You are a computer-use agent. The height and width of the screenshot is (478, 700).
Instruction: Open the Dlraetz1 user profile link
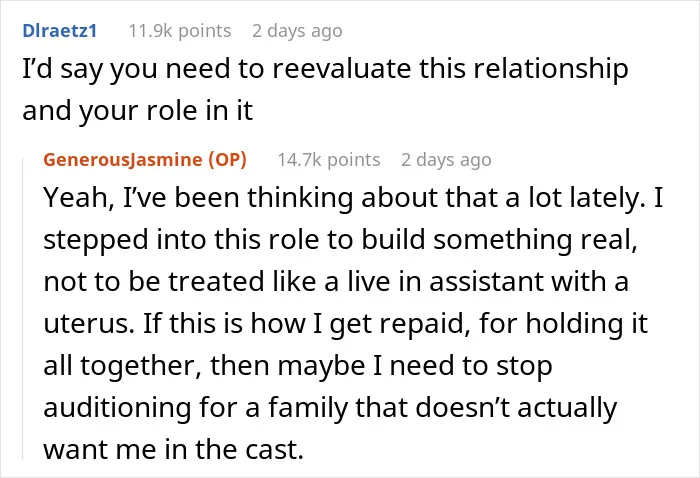click(59, 31)
